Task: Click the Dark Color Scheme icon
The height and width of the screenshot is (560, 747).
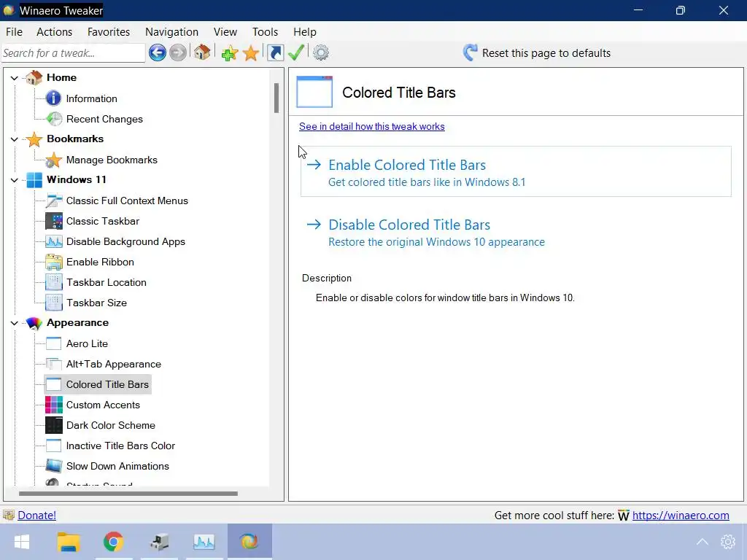Action: (x=54, y=425)
